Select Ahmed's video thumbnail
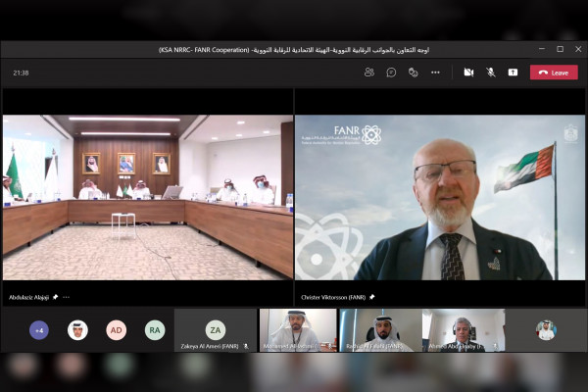 [x=464, y=330]
